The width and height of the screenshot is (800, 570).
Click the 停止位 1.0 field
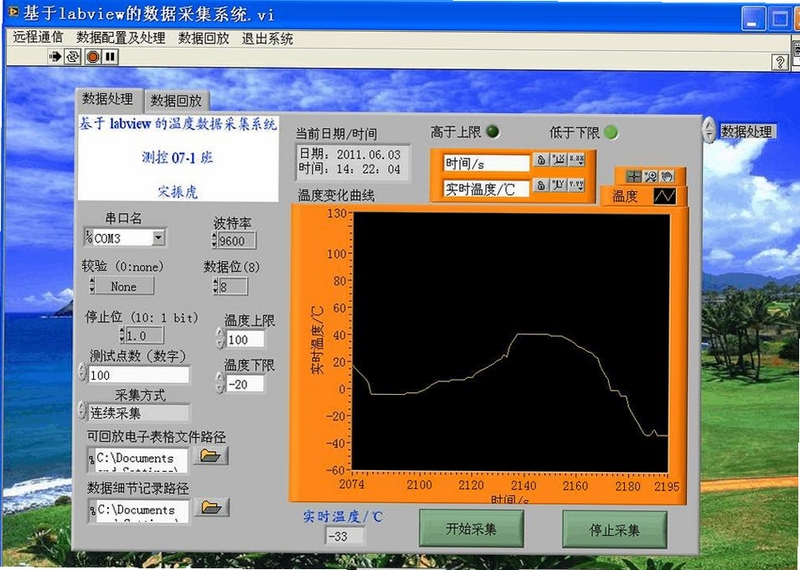[144, 336]
